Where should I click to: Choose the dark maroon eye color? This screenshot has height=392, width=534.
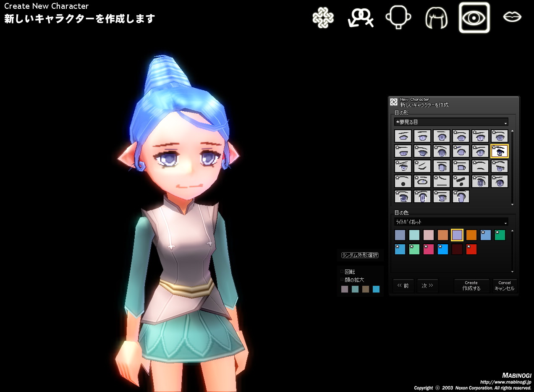457,249
